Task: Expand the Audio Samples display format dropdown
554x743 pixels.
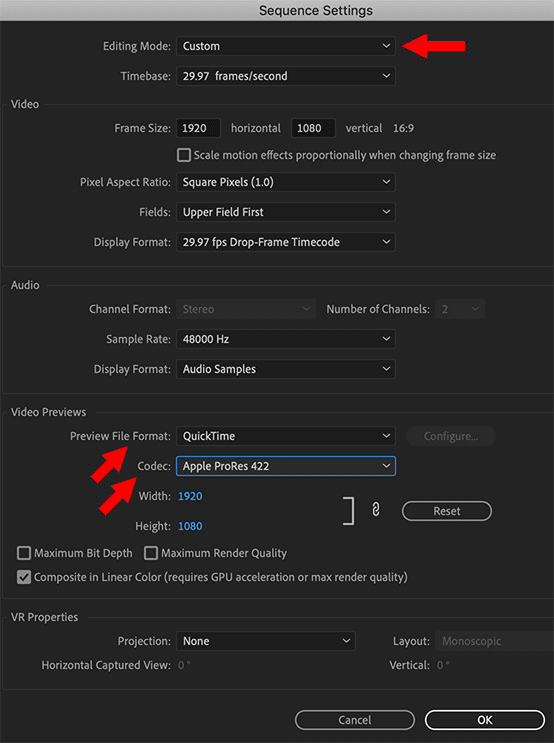Action: pyautogui.click(x=286, y=369)
